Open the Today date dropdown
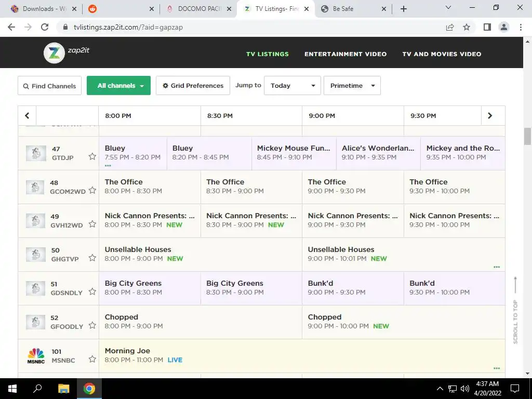The image size is (532, 399). [292, 86]
